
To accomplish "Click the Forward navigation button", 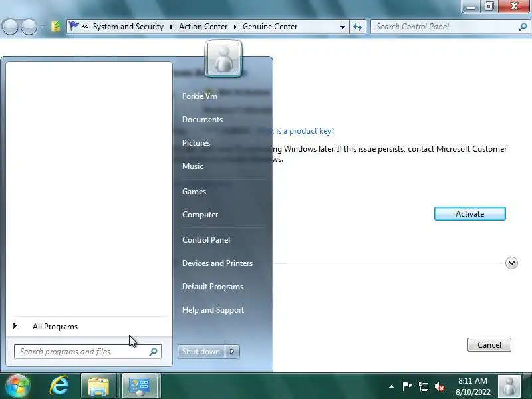I will click(x=29, y=27).
